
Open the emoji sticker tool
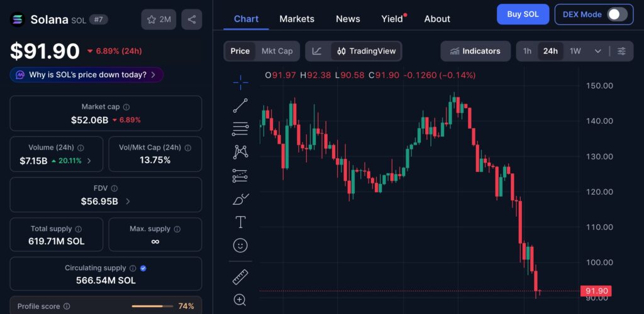click(x=240, y=245)
